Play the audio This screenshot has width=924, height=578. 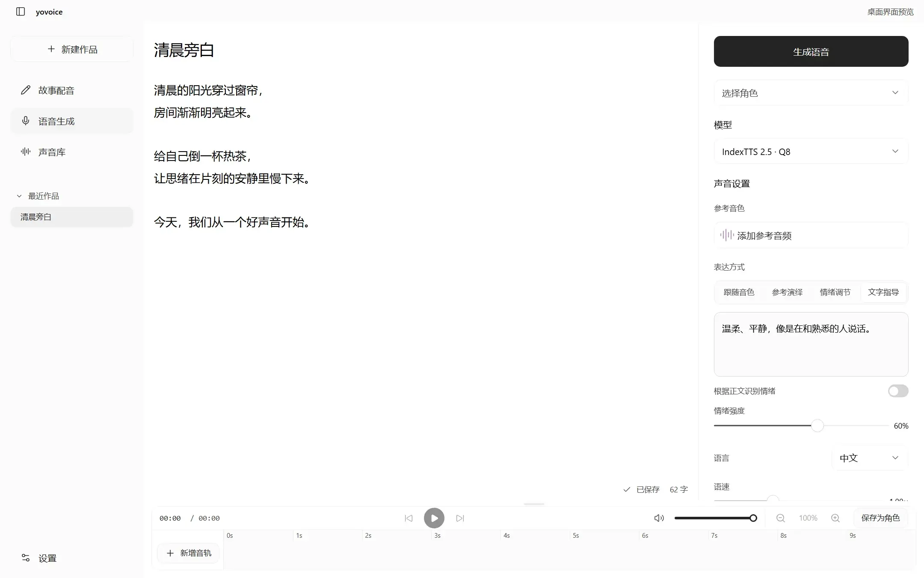coord(434,518)
